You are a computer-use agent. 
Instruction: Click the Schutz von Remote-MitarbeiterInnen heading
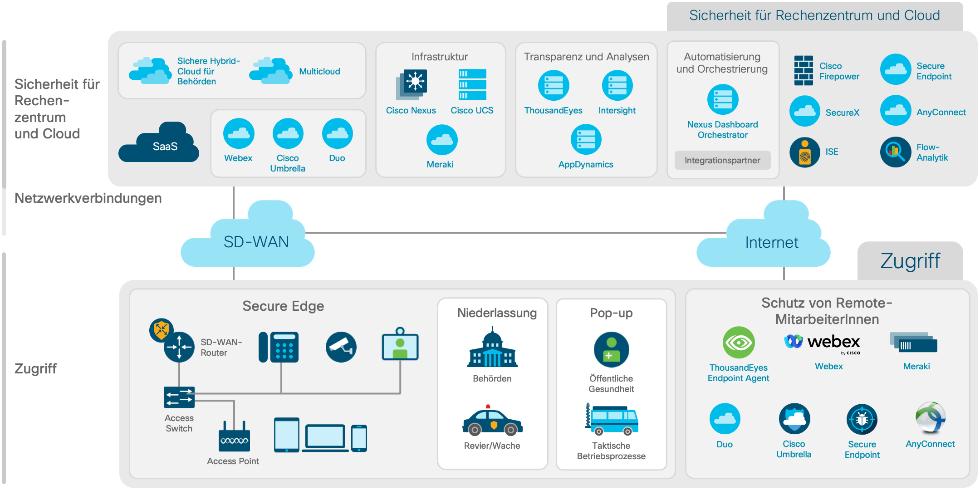point(827,311)
